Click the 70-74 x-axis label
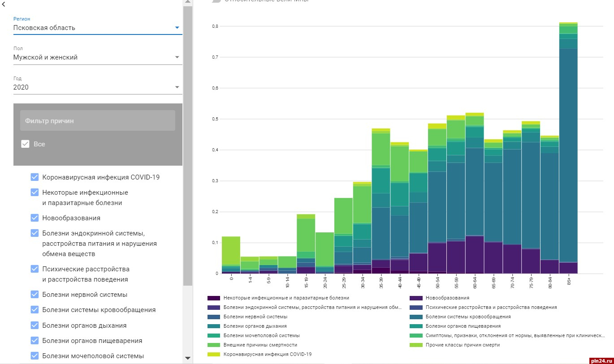 [513, 282]
